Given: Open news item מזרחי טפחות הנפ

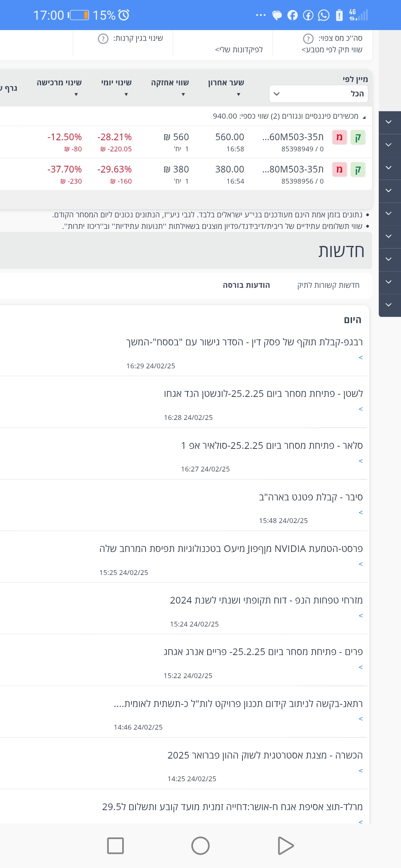Looking at the screenshot, I should tap(266, 600).
